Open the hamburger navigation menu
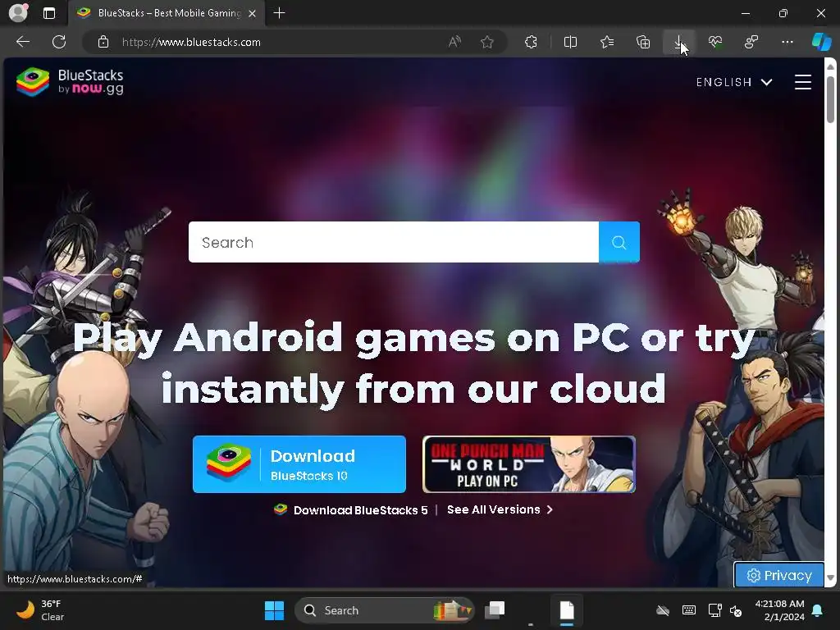840x630 pixels. tap(802, 82)
